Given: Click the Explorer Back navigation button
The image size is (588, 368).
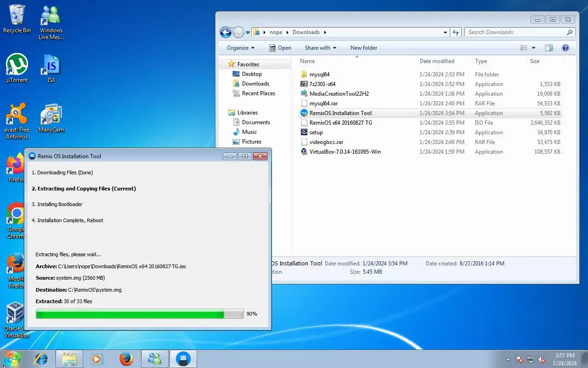Looking at the screenshot, I should pyautogui.click(x=226, y=32).
